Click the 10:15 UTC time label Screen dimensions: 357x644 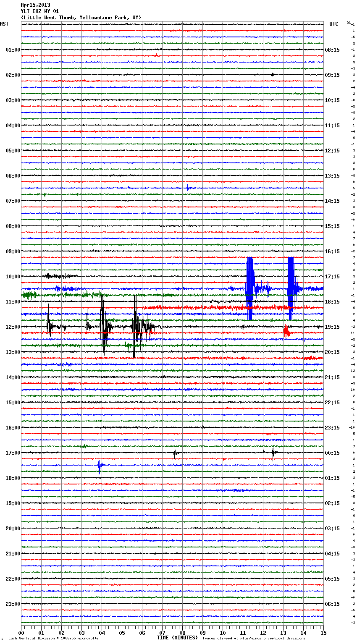tap(332, 100)
